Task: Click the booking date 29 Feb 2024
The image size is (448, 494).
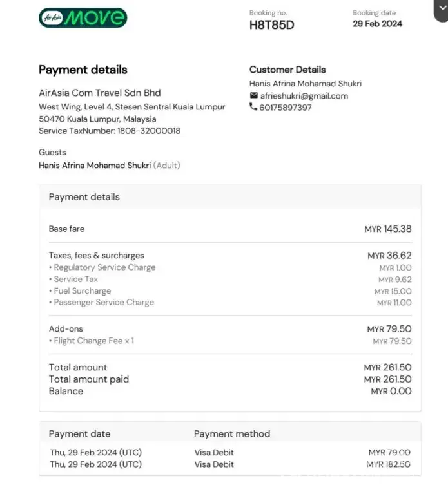Action: click(377, 24)
